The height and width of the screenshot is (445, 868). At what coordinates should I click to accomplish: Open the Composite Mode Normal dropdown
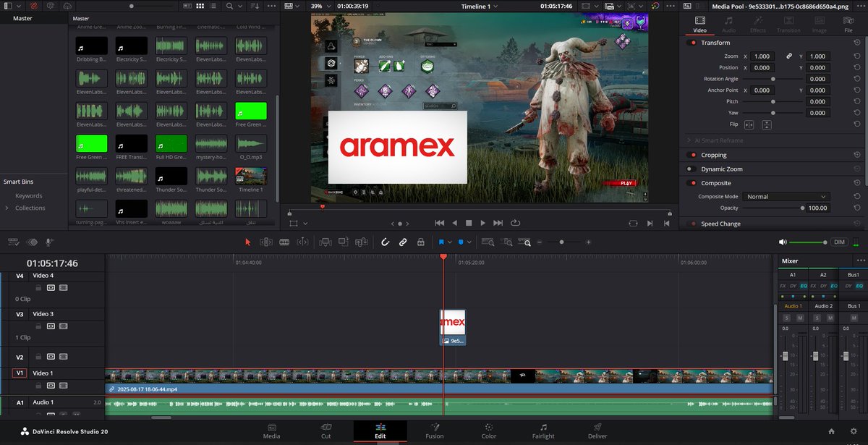pyautogui.click(x=786, y=196)
